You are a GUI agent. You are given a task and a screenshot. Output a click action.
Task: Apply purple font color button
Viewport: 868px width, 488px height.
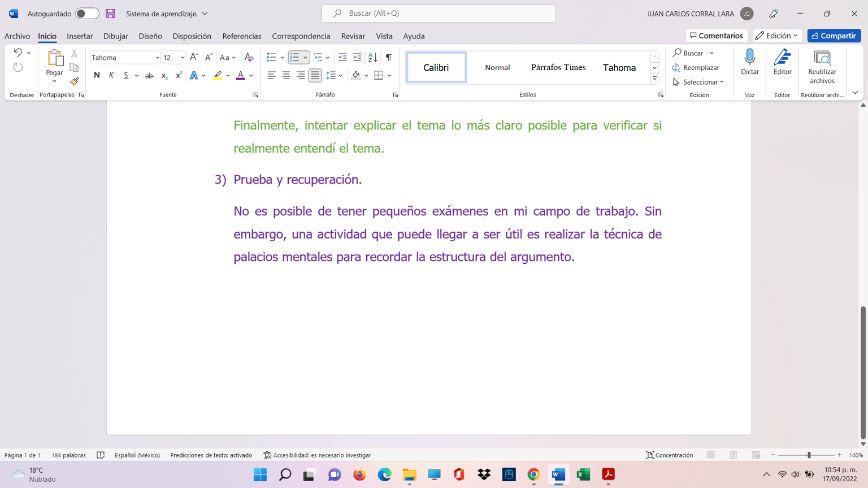tap(241, 75)
